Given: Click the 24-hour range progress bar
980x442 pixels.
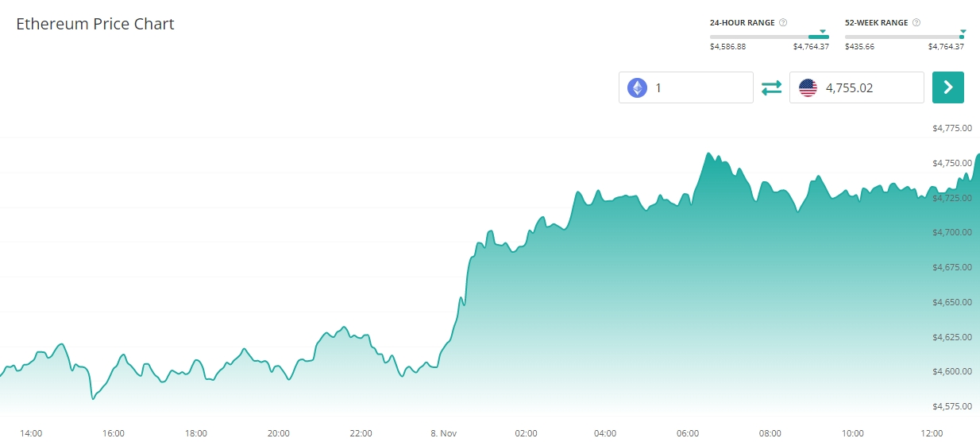Looking at the screenshot, I should click(769, 37).
